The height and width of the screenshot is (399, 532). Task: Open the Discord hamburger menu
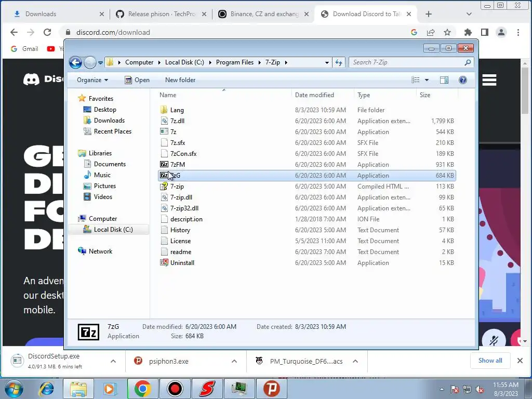[x=489, y=79]
